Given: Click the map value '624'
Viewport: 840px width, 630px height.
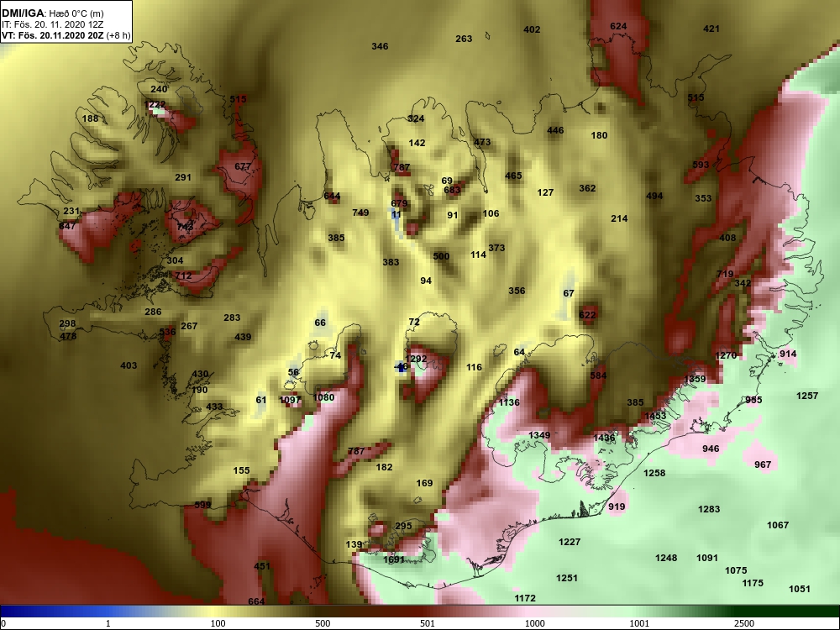Looking at the screenshot, I should (x=618, y=26).
